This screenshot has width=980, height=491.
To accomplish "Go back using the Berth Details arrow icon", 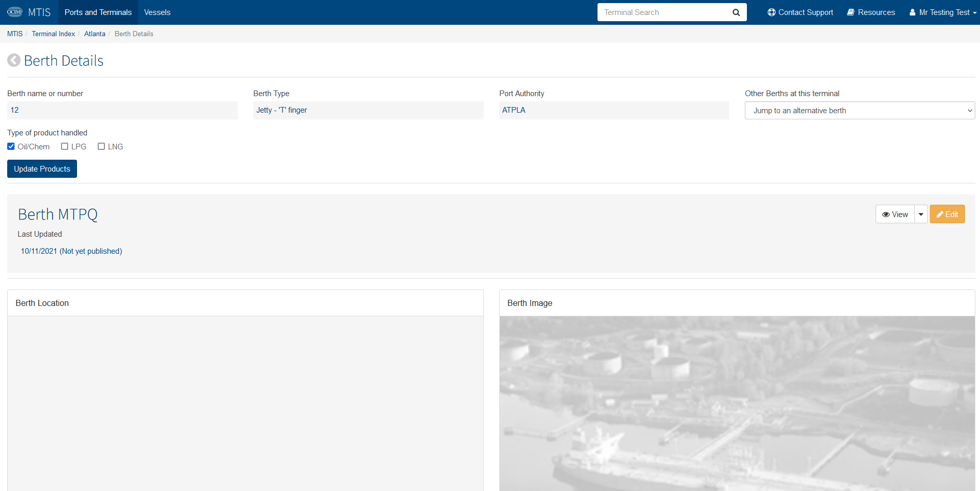I will [14, 60].
